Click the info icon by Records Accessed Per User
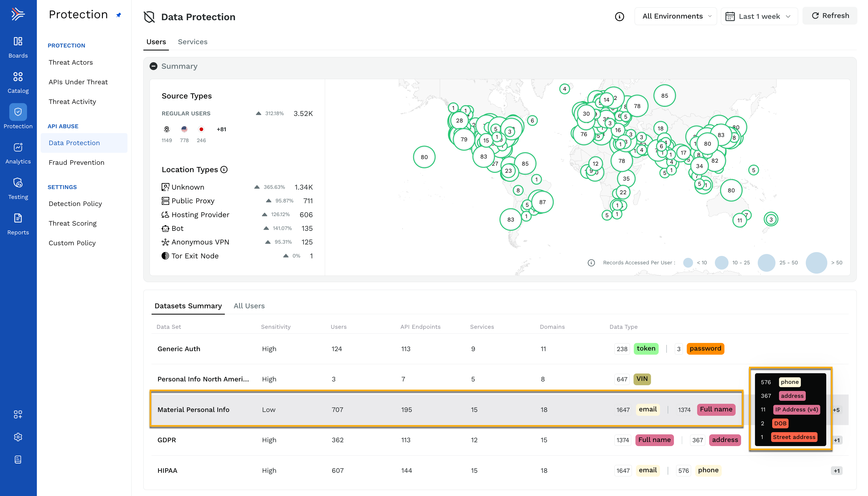The image size is (868, 496). [x=591, y=263]
